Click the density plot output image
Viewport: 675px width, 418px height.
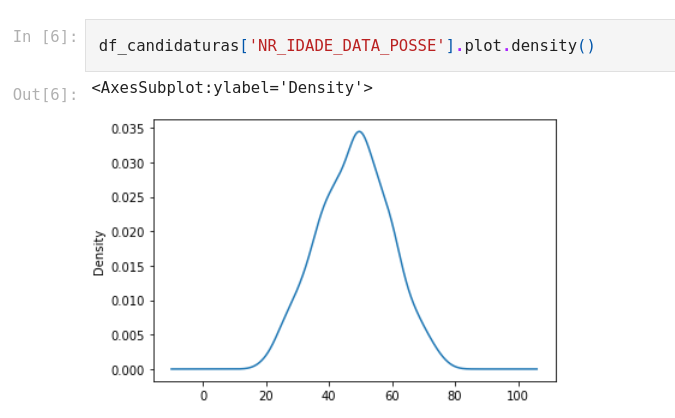325,261
